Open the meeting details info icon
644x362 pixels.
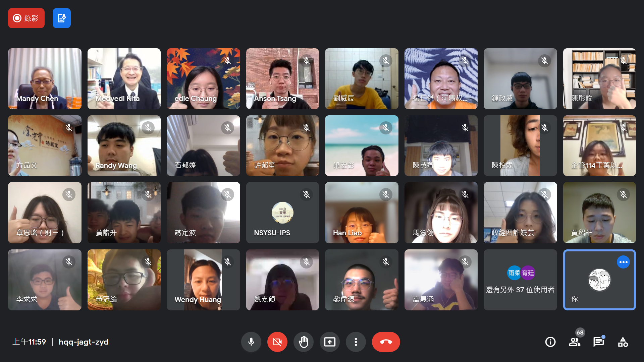point(550,342)
